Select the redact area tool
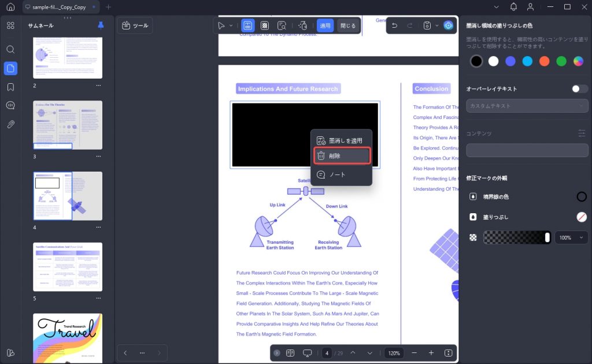The height and width of the screenshot is (364, 592). pyautogui.click(x=247, y=25)
